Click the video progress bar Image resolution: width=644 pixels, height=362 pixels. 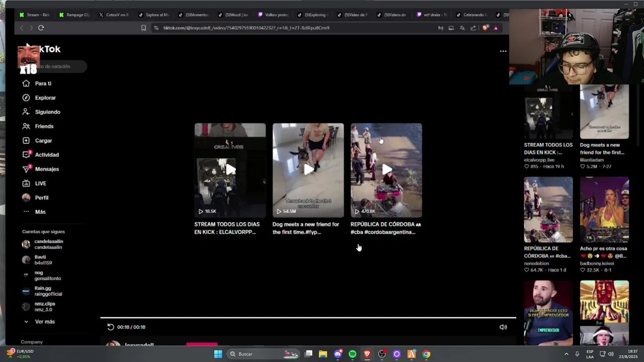308,318
